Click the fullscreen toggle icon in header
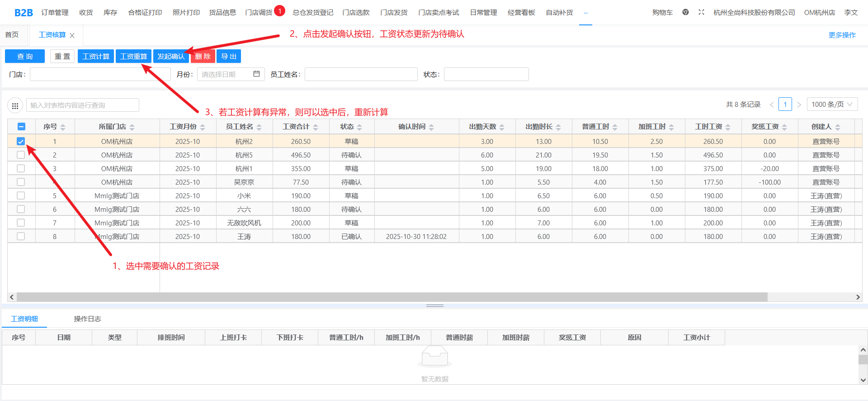The height and width of the screenshot is (401, 868). (701, 12)
